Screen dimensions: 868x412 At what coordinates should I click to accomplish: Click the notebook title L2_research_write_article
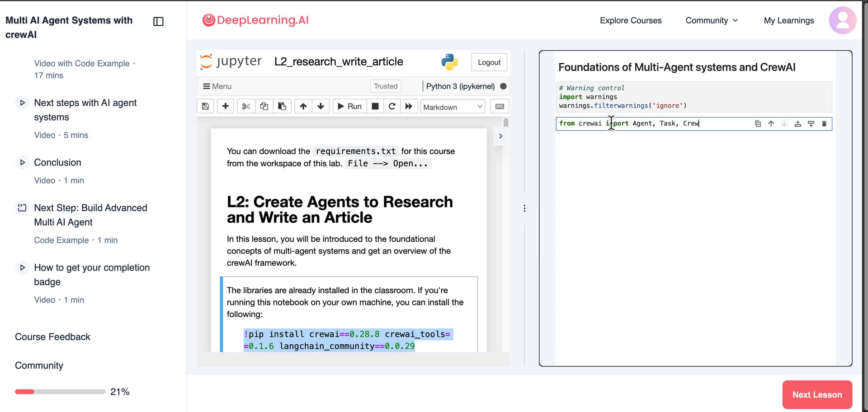coord(339,61)
